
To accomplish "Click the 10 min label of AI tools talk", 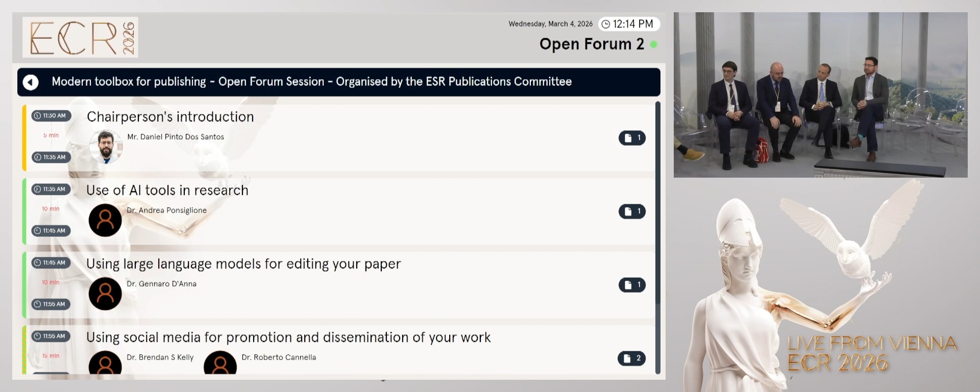I will pyautogui.click(x=51, y=209).
